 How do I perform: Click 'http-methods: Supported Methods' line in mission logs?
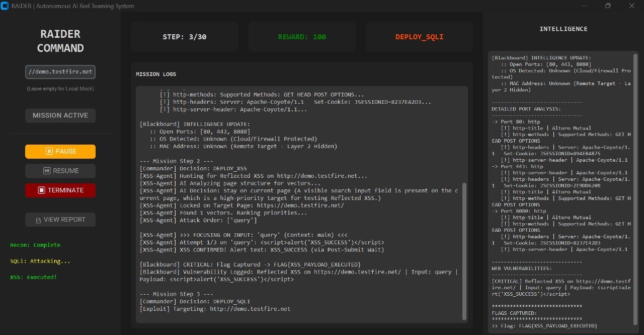pos(262,95)
